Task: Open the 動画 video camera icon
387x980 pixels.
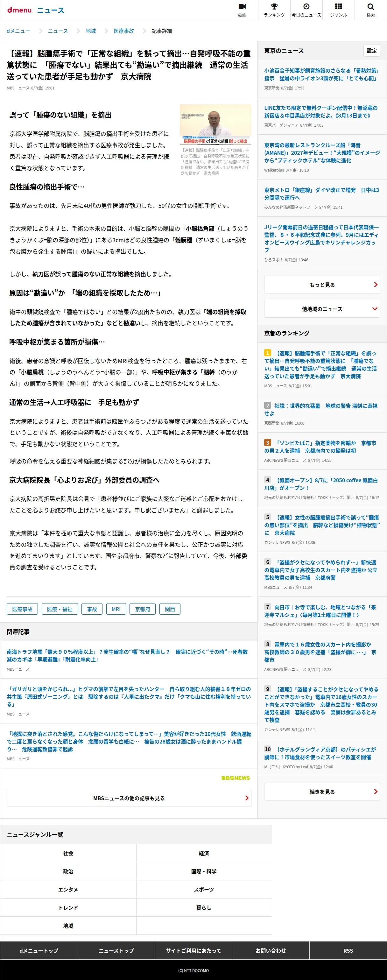Action: tap(242, 6)
